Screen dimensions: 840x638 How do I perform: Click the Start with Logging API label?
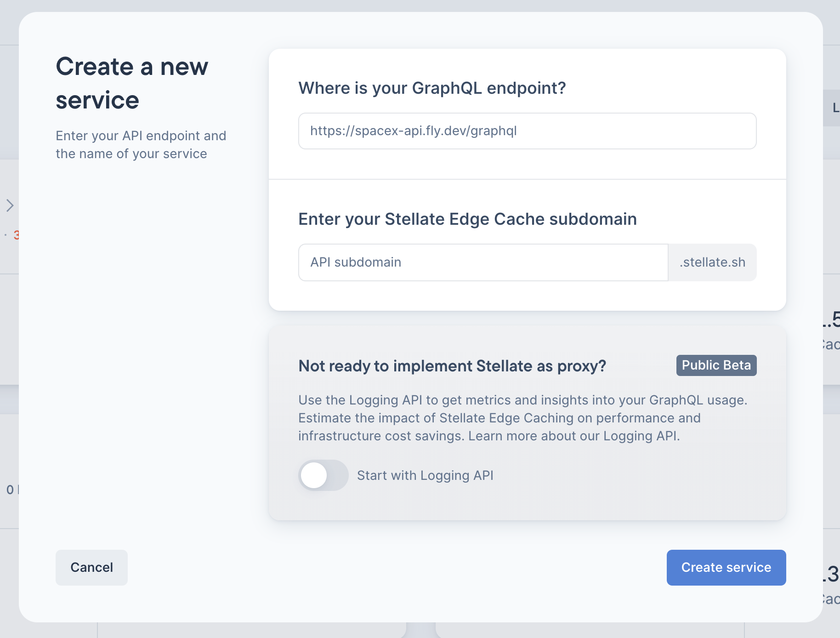[426, 475]
